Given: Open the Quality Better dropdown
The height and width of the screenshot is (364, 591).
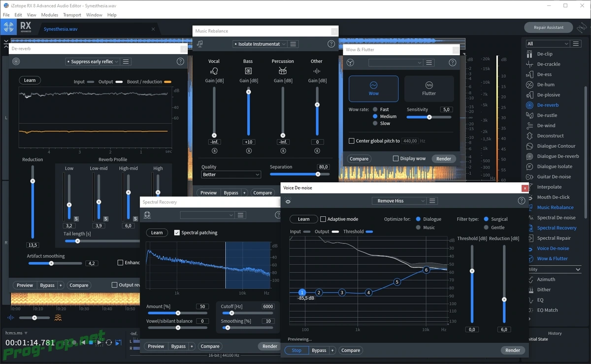Looking at the screenshot, I should pyautogui.click(x=231, y=174).
